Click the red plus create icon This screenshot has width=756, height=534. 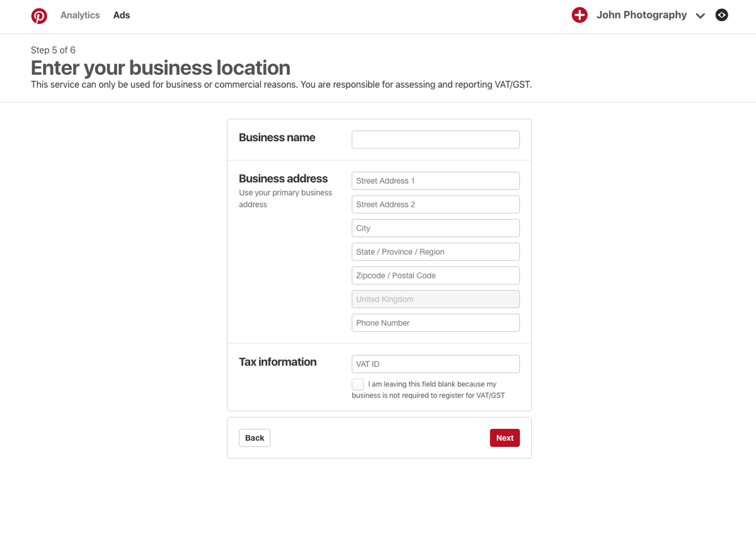580,14
